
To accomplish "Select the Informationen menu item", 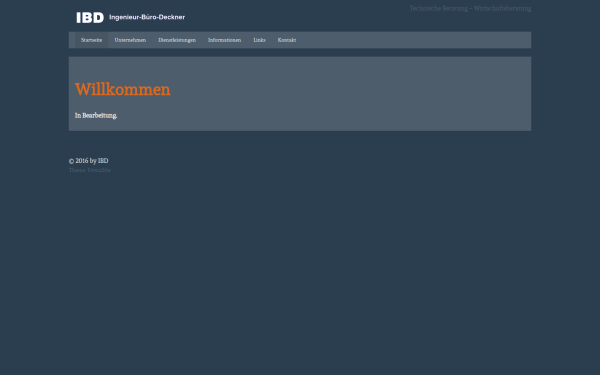I will tap(224, 40).
